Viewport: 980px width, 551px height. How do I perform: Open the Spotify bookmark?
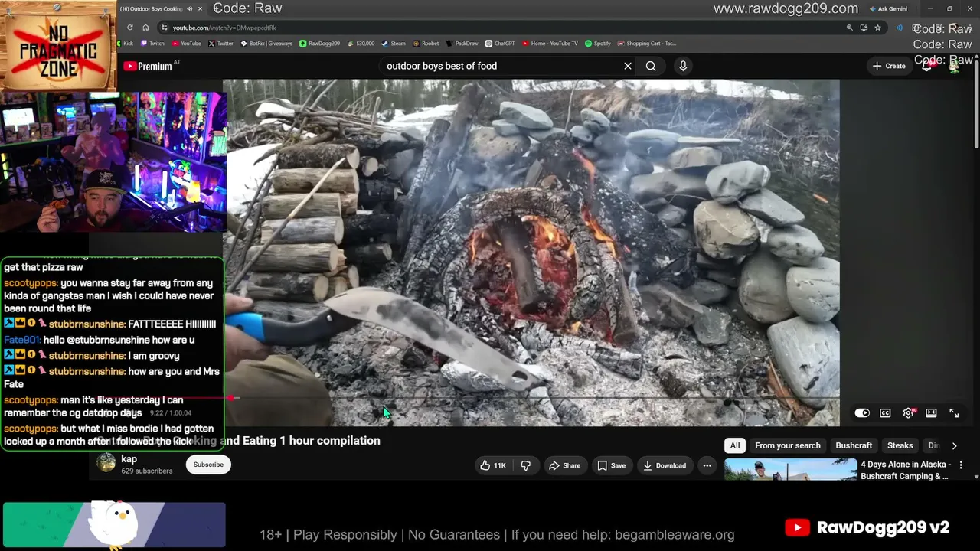pyautogui.click(x=598, y=44)
